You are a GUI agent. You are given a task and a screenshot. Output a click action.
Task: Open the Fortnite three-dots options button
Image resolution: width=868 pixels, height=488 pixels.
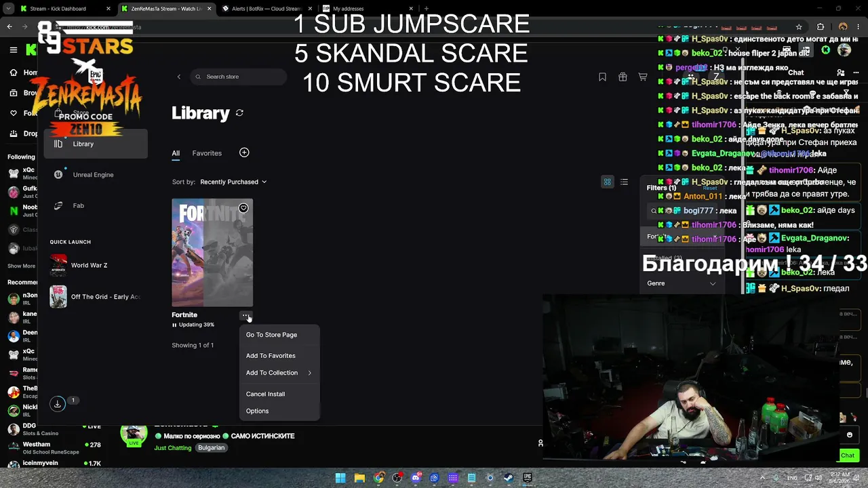pos(245,315)
